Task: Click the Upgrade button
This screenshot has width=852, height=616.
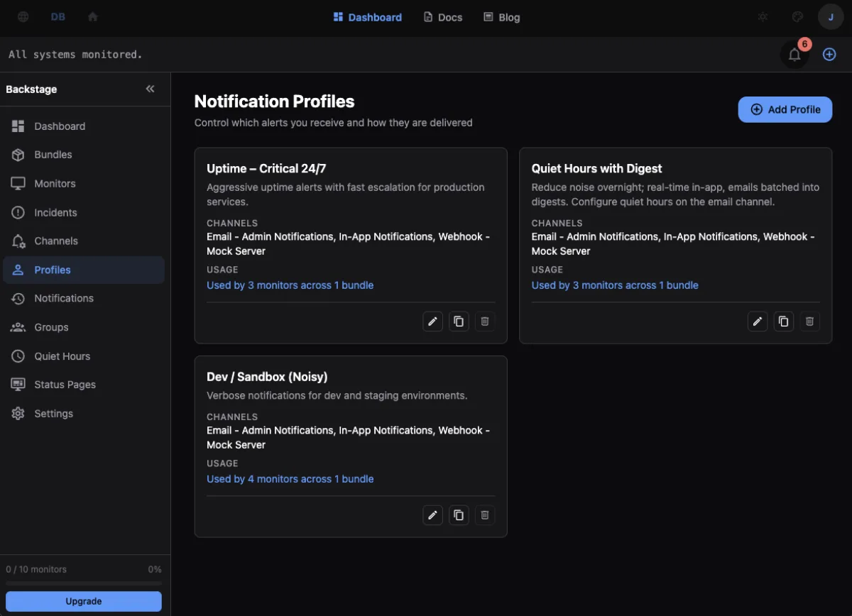Action: (x=84, y=601)
